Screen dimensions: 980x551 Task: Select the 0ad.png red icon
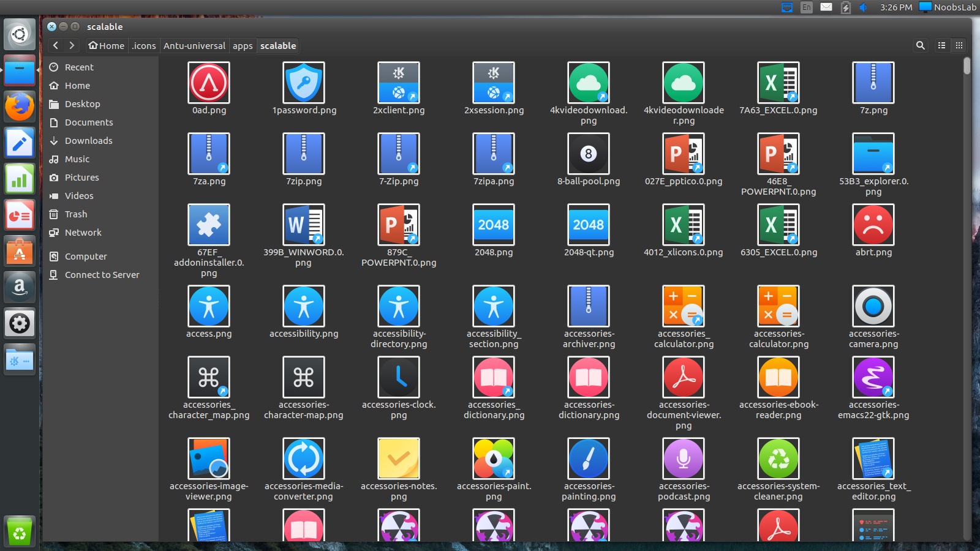pyautogui.click(x=208, y=84)
